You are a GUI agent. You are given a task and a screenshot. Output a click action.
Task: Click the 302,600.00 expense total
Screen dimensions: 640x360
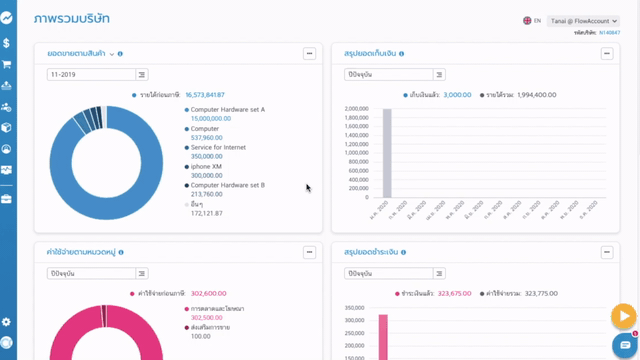209,293
